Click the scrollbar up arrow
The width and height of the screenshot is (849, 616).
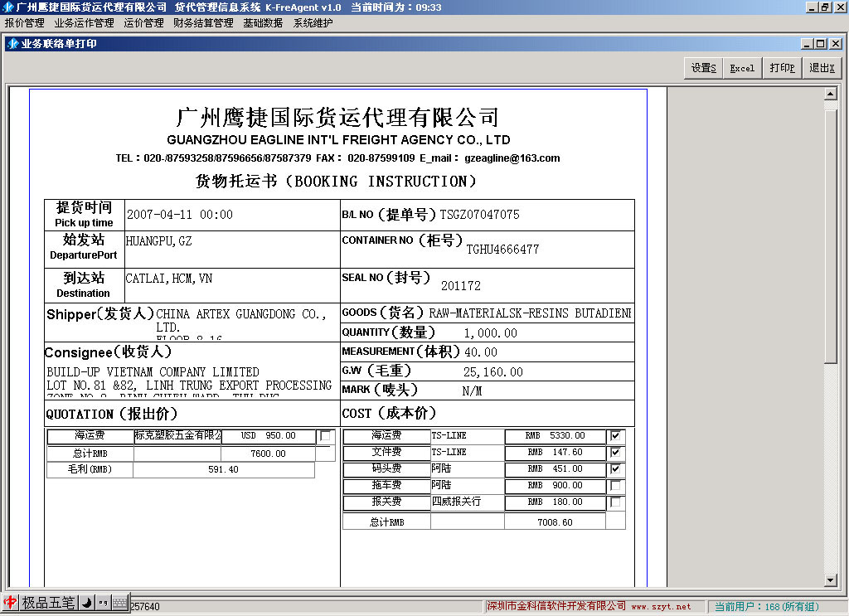pyautogui.click(x=831, y=95)
